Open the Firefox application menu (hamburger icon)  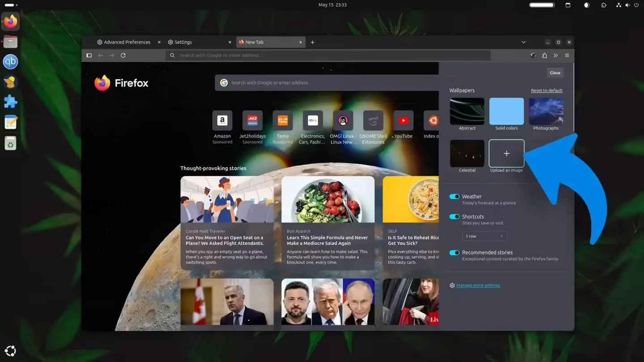point(567,55)
